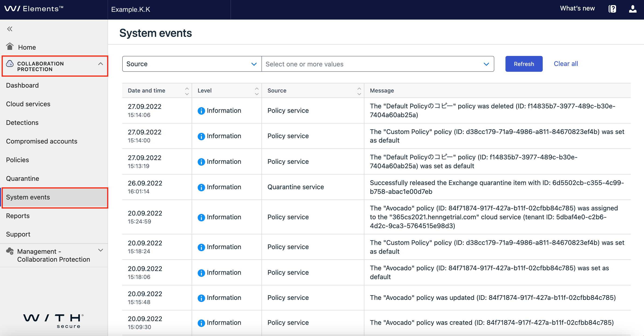Open the 'Select one or more values' dropdown
This screenshot has height=336, width=644.
377,64
